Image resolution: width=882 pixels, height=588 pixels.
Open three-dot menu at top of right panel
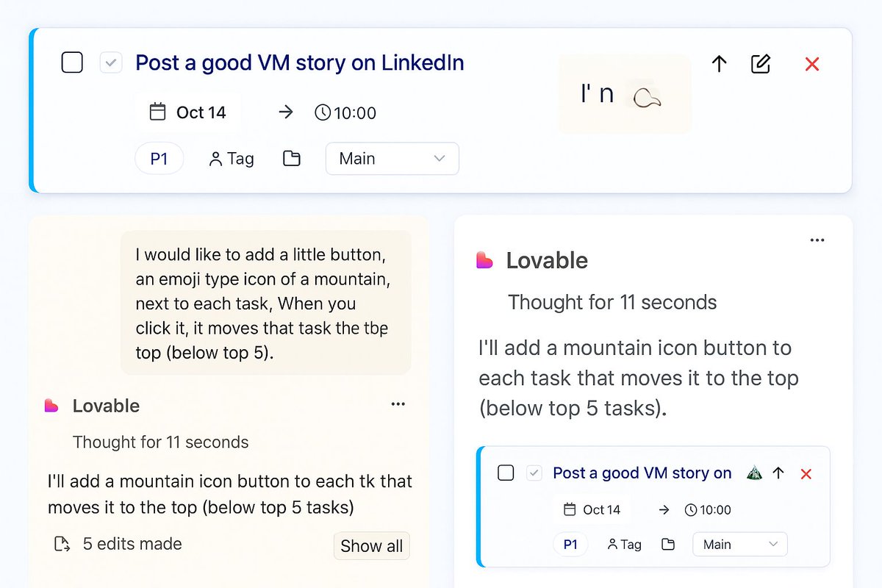817,240
